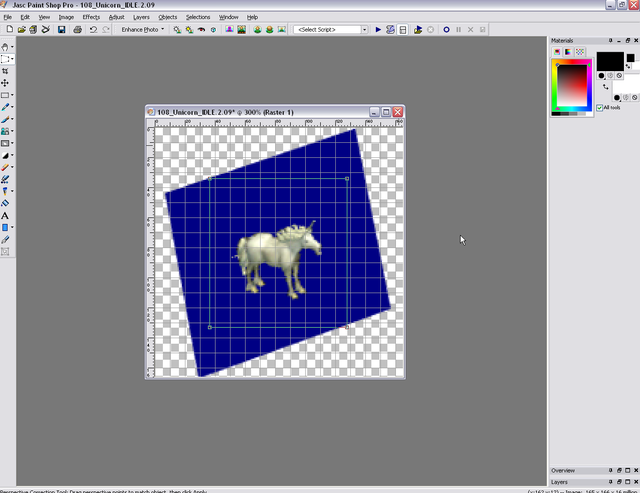
Task: Pick a color in the Materials color frame
Action: 572,86
